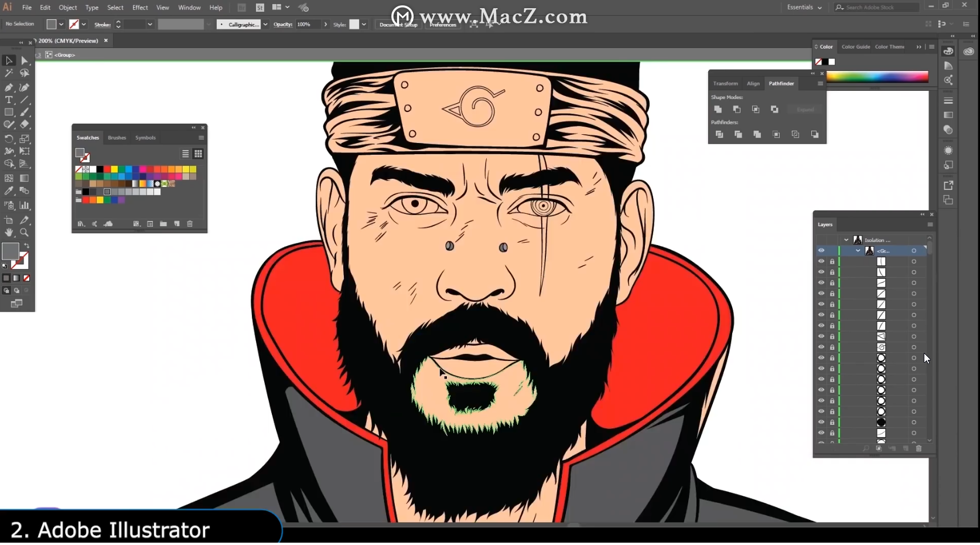Collapse the <Group> sublayer tree arrow
Viewport: 980px width, 545px height.
point(858,251)
